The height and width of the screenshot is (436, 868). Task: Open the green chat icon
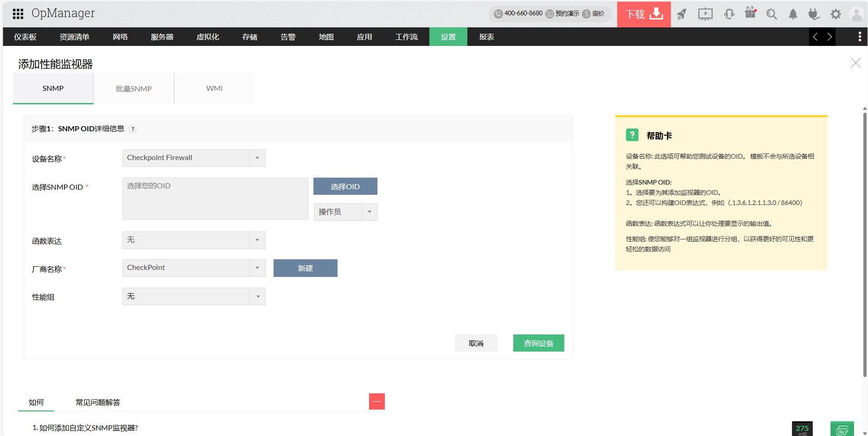point(842,430)
